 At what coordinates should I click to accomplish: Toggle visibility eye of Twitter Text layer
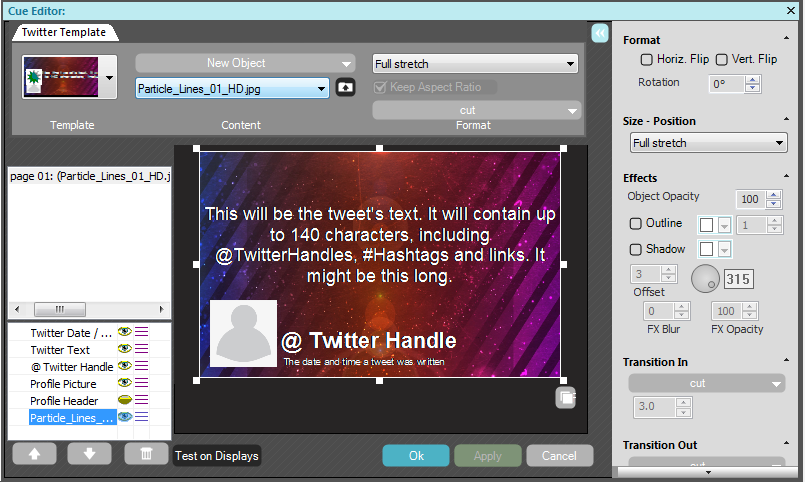coord(125,349)
